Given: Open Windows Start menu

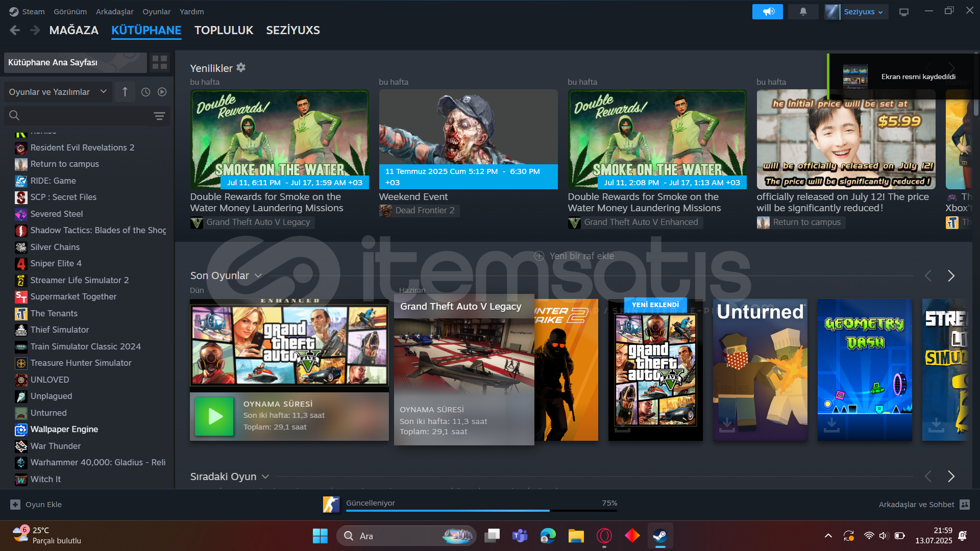Looking at the screenshot, I should click(x=320, y=536).
